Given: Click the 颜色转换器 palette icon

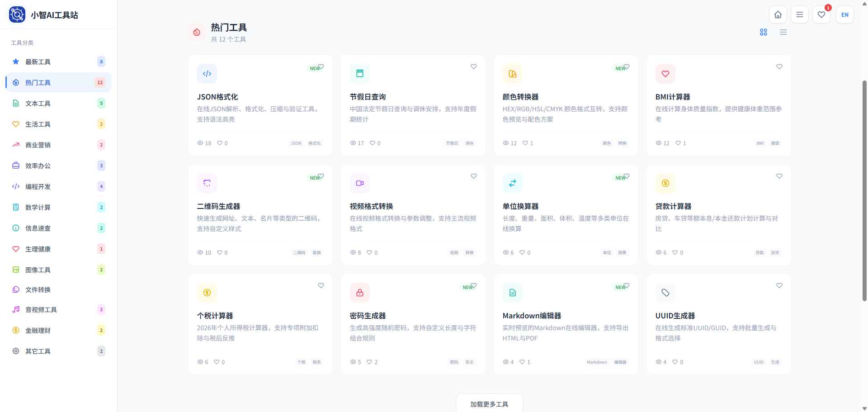Looking at the screenshot, I should pos(513,74).
